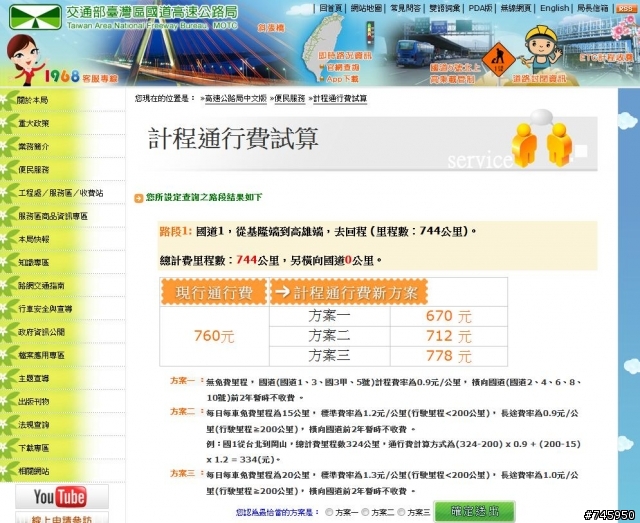Click the 670 元 plan one price
This screenshot has height=523, width=640.
[449, 316]
